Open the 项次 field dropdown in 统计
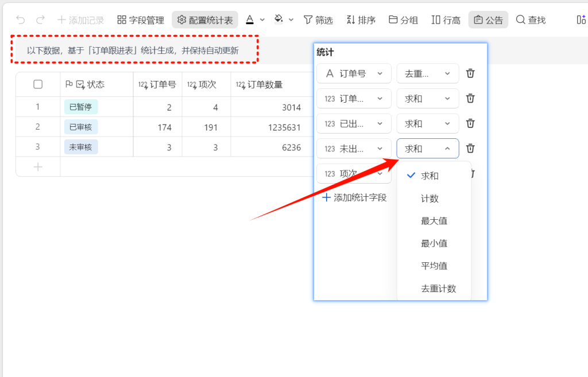The image size is (588, 377). point(354,174)
